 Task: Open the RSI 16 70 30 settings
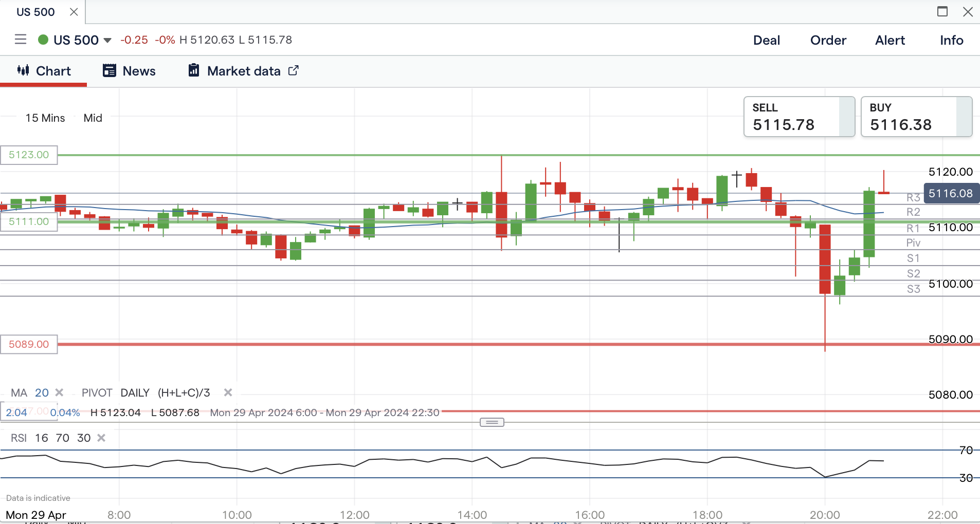point(50,438)
